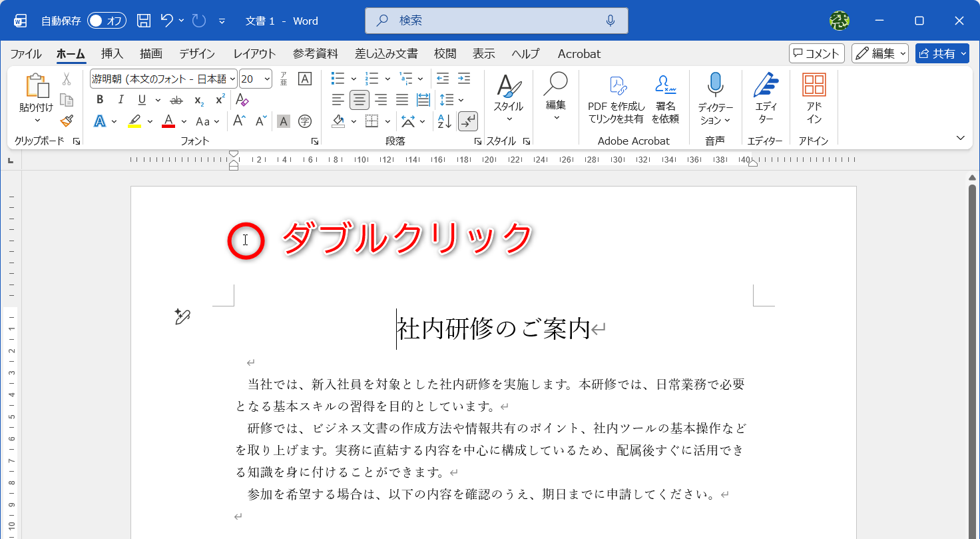The width and height of the screenshot is (980, 539).
Task: Toggle bold formatting in the ribbon
Action: click(100, 99)
